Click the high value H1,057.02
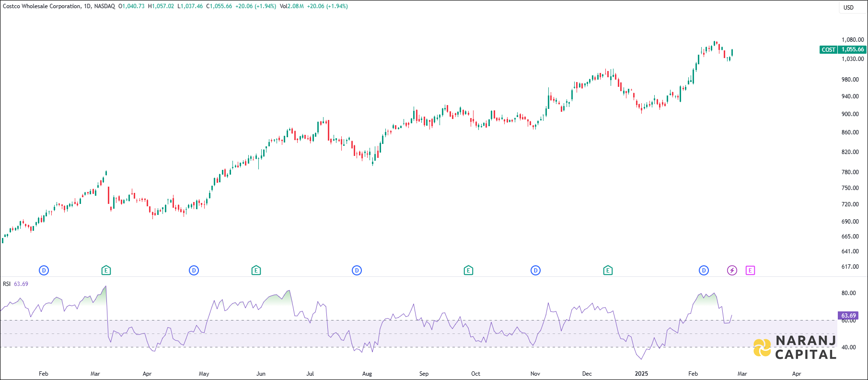This screenshot has width=868, height=380. [161, 6]
